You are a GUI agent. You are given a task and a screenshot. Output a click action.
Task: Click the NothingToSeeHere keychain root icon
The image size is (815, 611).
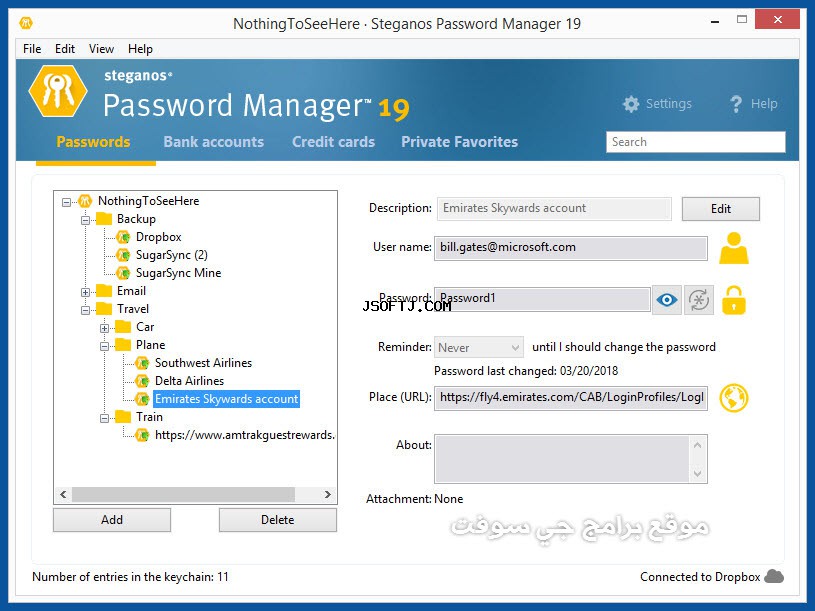[x=85, y=201]
